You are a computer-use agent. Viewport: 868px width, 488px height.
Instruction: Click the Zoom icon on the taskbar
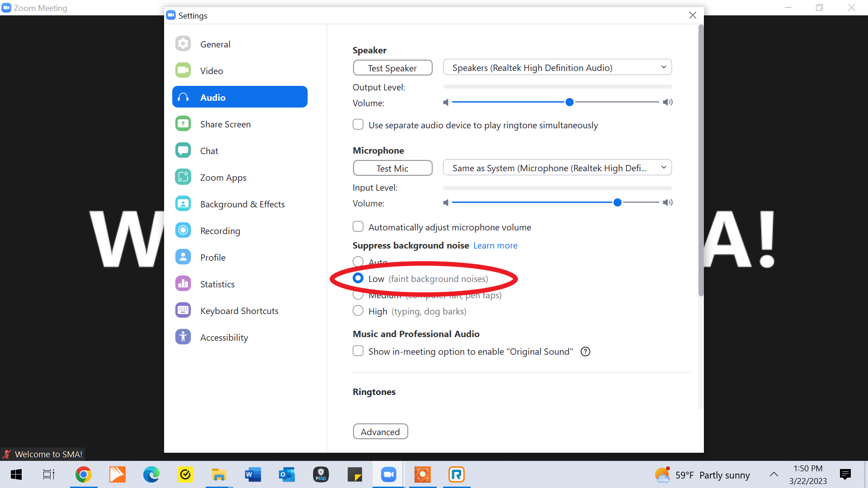click(x=389, y=474)
